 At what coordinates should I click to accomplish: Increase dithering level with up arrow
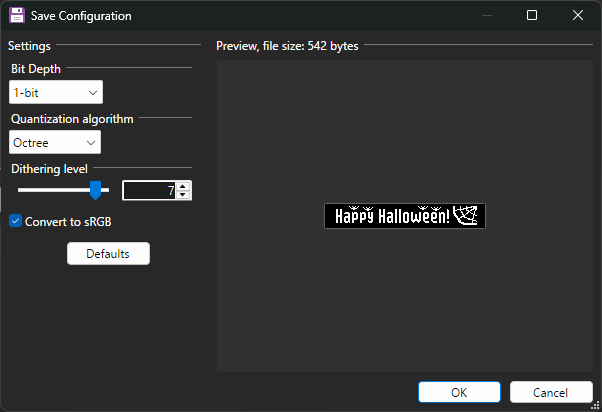click(182, 186)
